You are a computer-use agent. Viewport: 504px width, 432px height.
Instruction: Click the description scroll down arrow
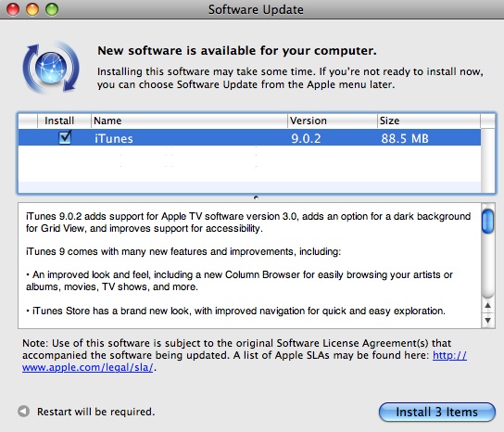(x=488, y=321)
